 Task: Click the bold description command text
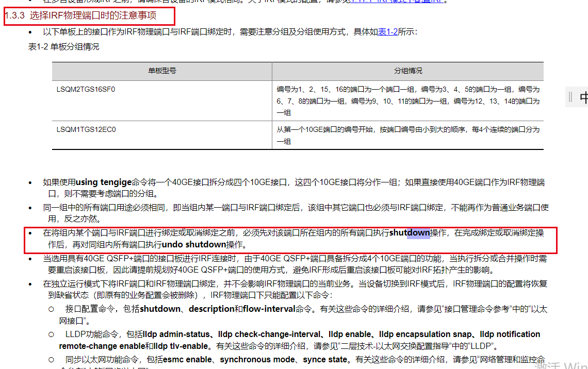tap(211, 309)
